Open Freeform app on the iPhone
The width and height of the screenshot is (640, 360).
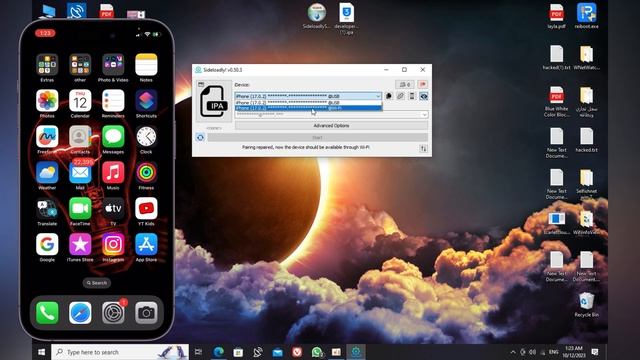[x=47, y=136]
